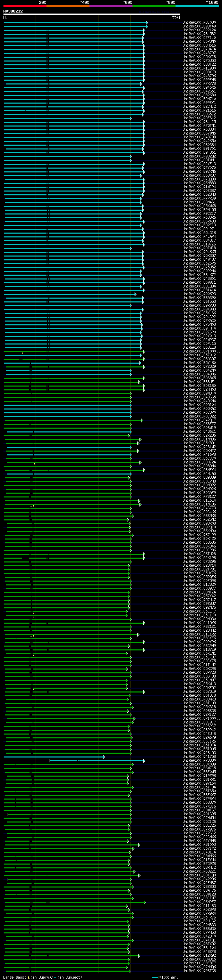Select the UniRef100_Q67WN5 label
The height and width of the screenshot is (980, 222).
tap(199, 133)
